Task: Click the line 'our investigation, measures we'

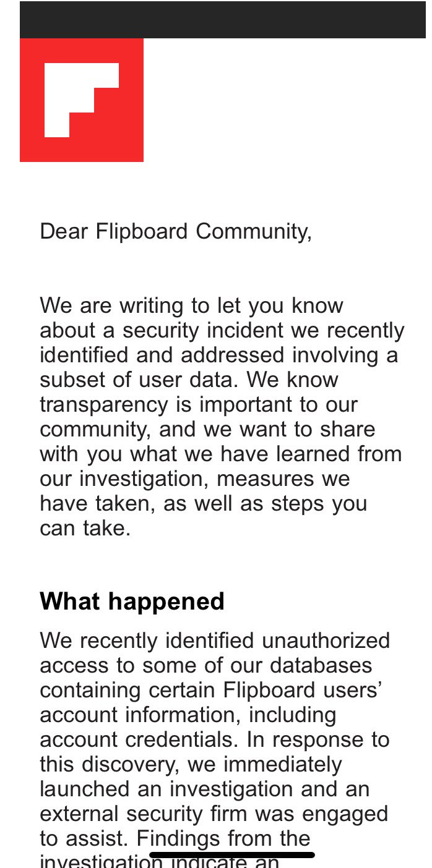Action: click(194, 479)
